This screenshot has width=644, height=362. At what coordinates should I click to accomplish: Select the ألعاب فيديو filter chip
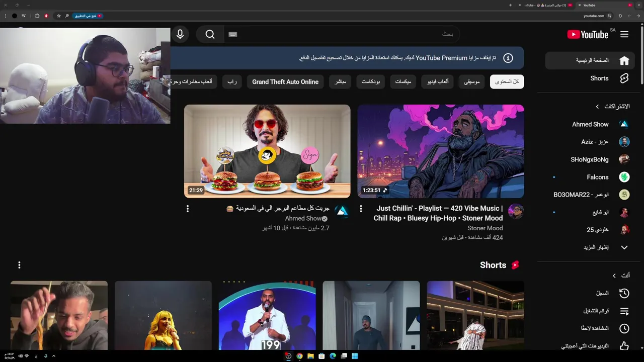tap(438, 81)
